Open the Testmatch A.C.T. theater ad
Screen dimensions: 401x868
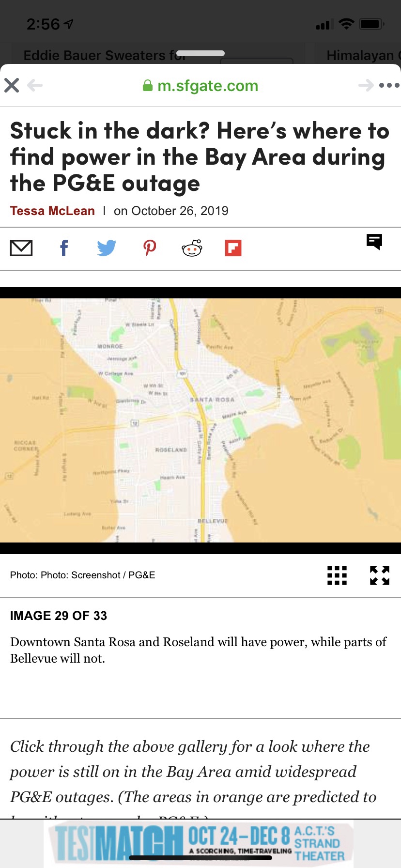pyautogui.click(x=200, y=844)
